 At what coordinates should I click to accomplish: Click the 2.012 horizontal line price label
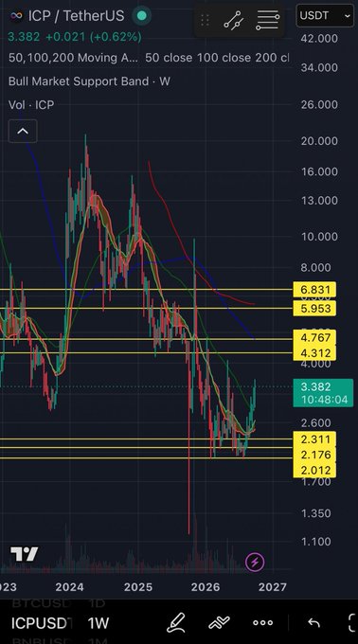[314, 471]
